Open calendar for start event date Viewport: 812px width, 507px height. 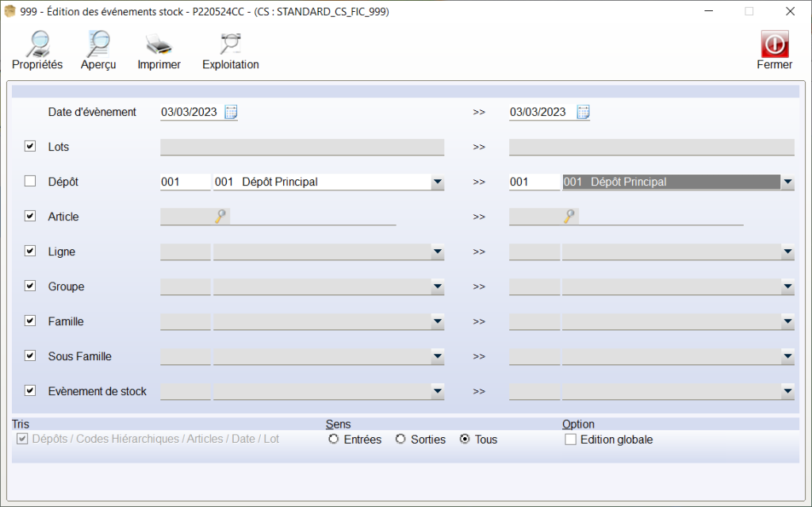coord(231,112)
